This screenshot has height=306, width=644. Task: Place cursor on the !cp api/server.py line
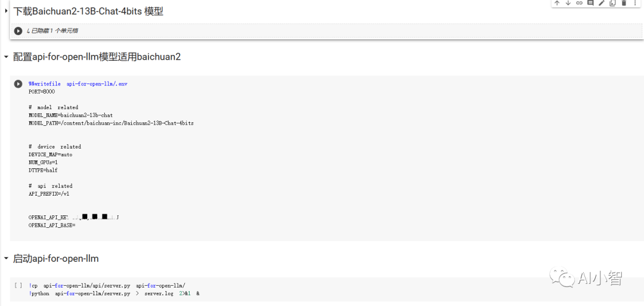tap(107, 286)
